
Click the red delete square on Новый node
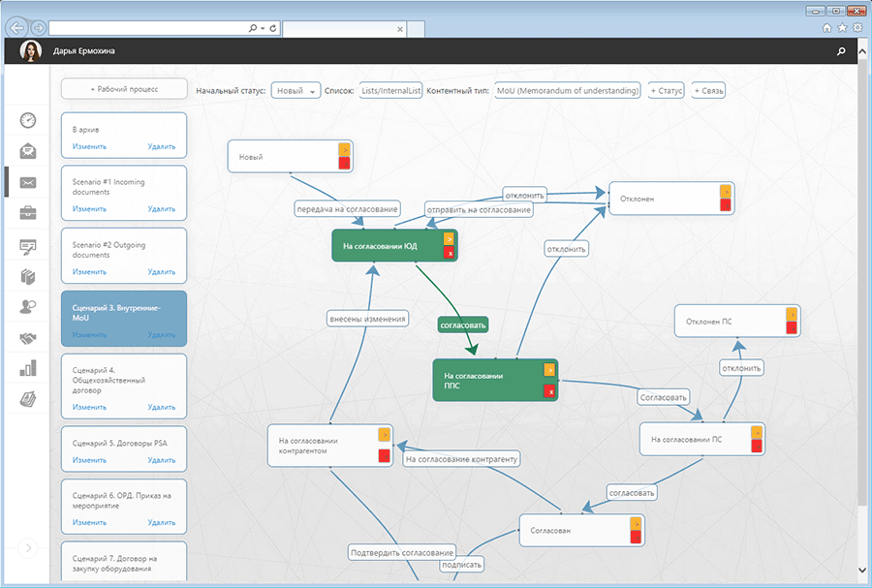click(x=344, y=164)
